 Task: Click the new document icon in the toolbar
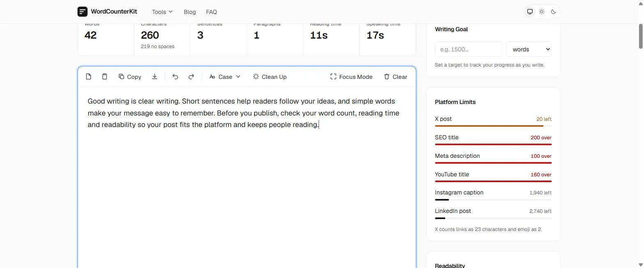pos(89,76)
